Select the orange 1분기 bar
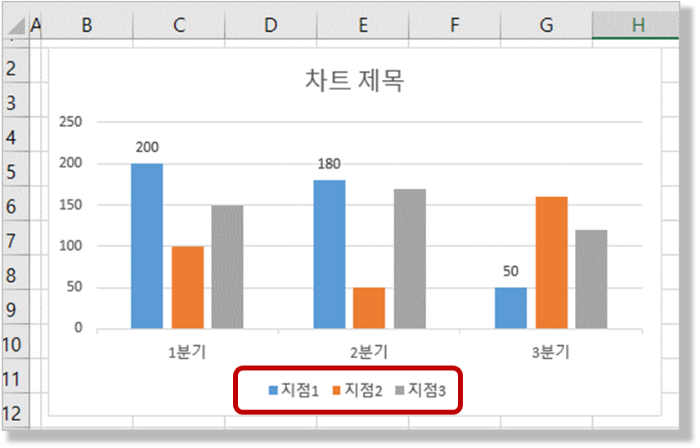The width and height of the screenshot is (700, 448). coord(188,287)
